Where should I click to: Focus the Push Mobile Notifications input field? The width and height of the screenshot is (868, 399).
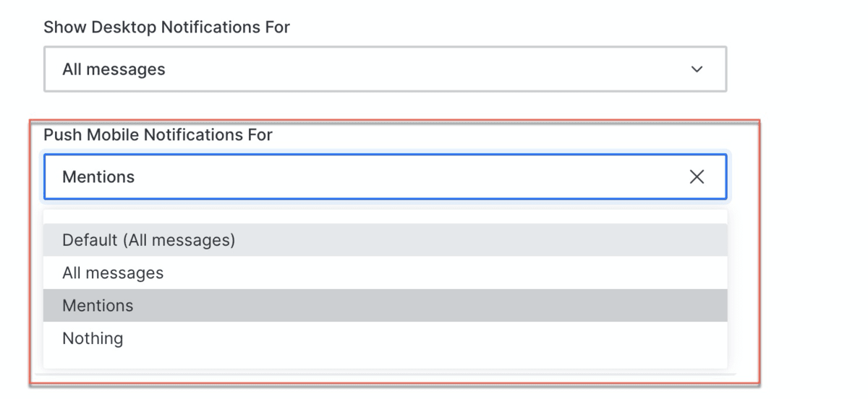click(362, 177)
